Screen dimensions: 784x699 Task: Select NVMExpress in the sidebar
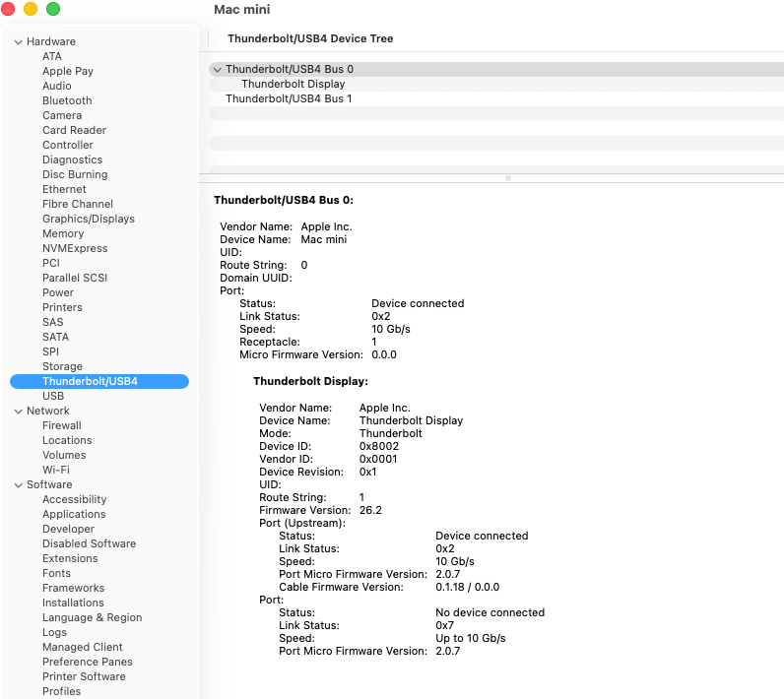[x=75, y=248]
